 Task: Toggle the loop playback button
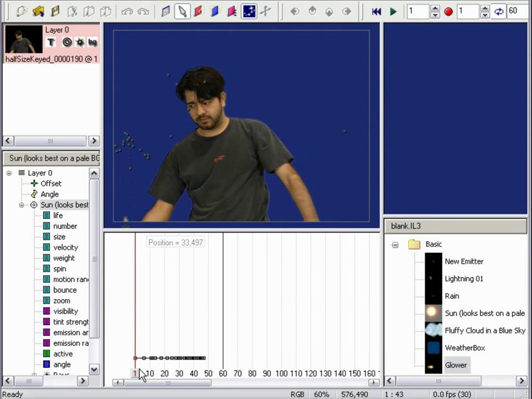click(x=499, y=11)
